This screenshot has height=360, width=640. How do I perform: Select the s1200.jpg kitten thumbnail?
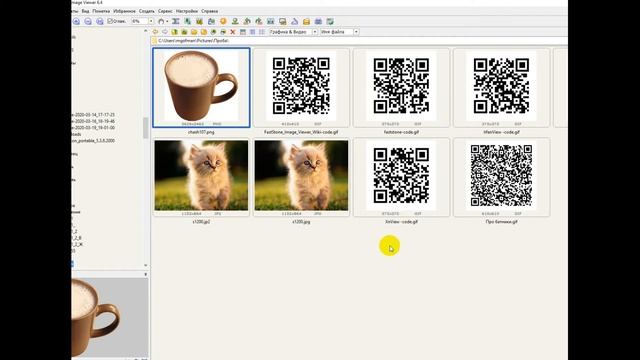[x=301, y=177]
